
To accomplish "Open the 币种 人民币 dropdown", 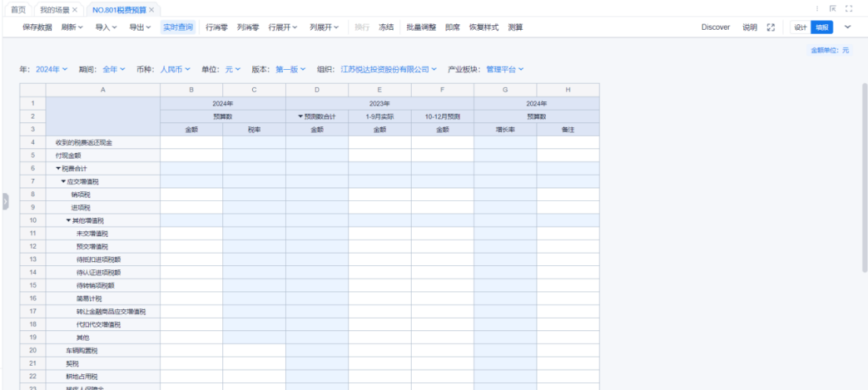I will click(176, 69).
